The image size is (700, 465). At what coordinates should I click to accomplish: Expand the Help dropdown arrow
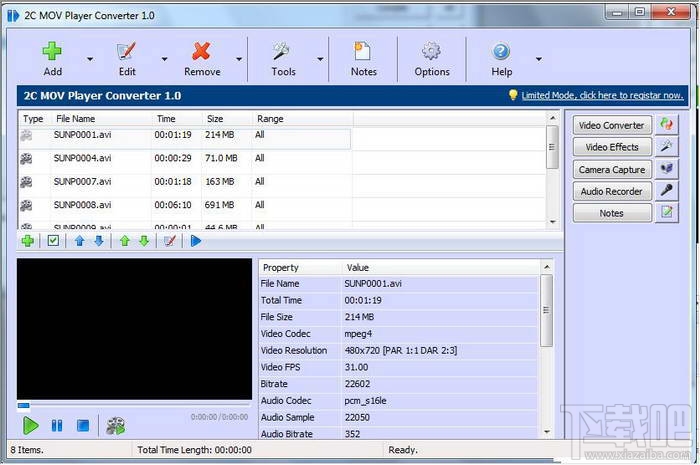click(539, 59)
